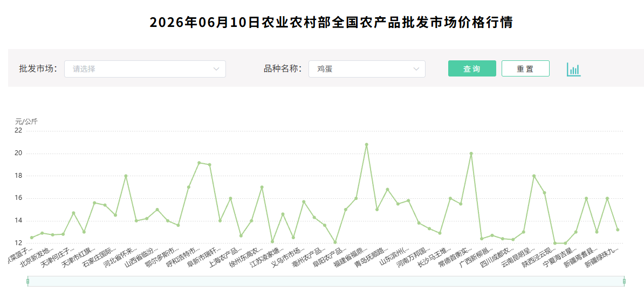Click the 批发市场： field label
The width and height of the screenshot is (644, 299).
[x=39, y=69]
